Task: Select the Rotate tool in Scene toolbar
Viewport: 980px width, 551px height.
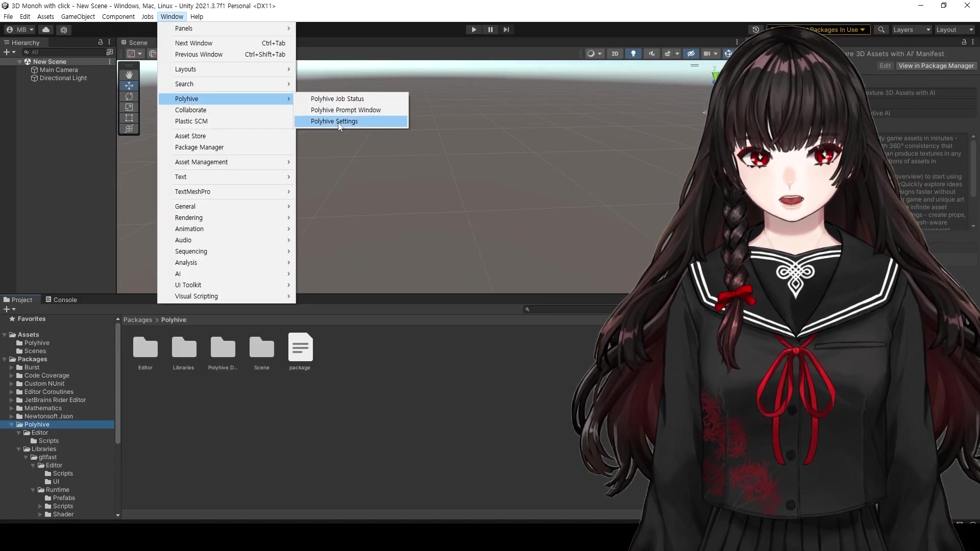Action: 129,96
